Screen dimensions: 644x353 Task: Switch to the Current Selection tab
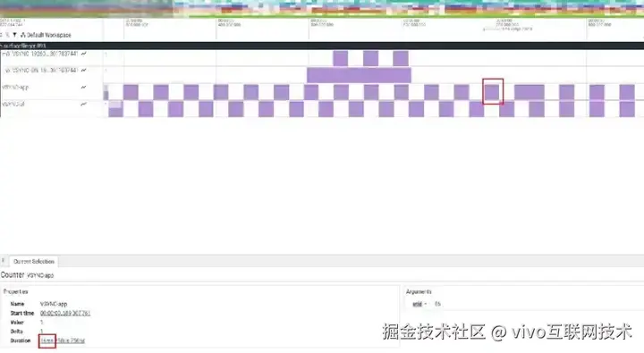[x=34, y=262]
